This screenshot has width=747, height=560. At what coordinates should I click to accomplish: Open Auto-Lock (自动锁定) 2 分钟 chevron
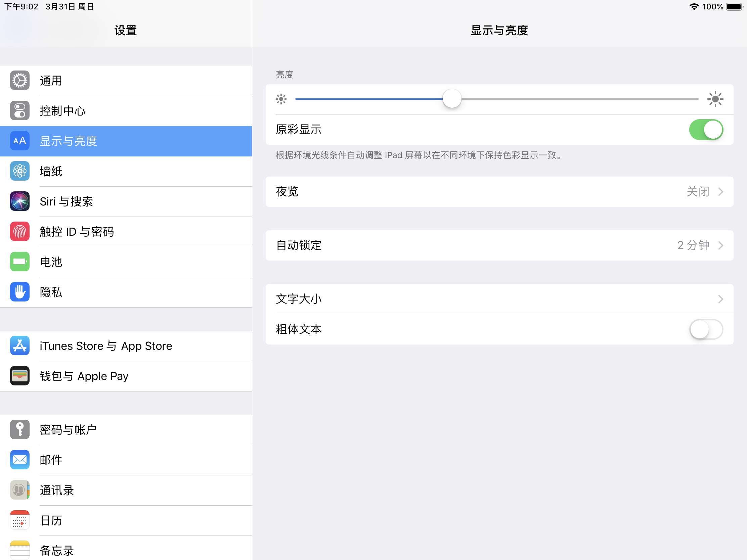pos(721,245)
